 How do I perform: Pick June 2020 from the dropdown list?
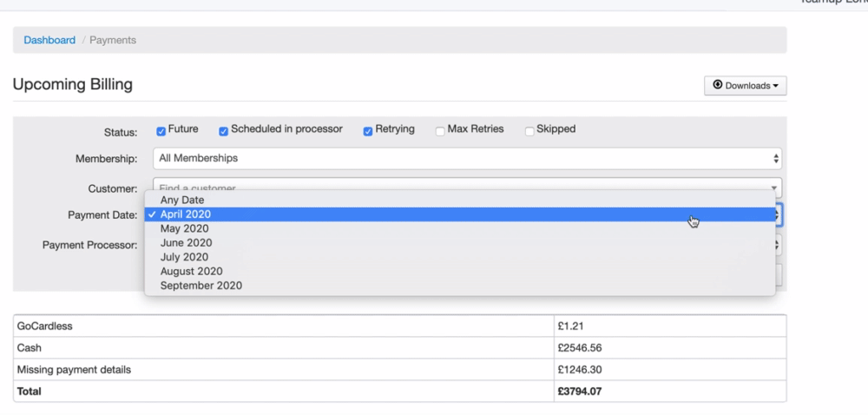185,243
